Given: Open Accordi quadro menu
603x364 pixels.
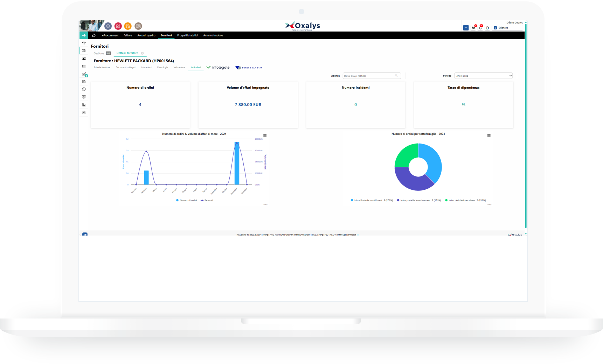Looking at the screenshot, I should click(x=146, y=35).
